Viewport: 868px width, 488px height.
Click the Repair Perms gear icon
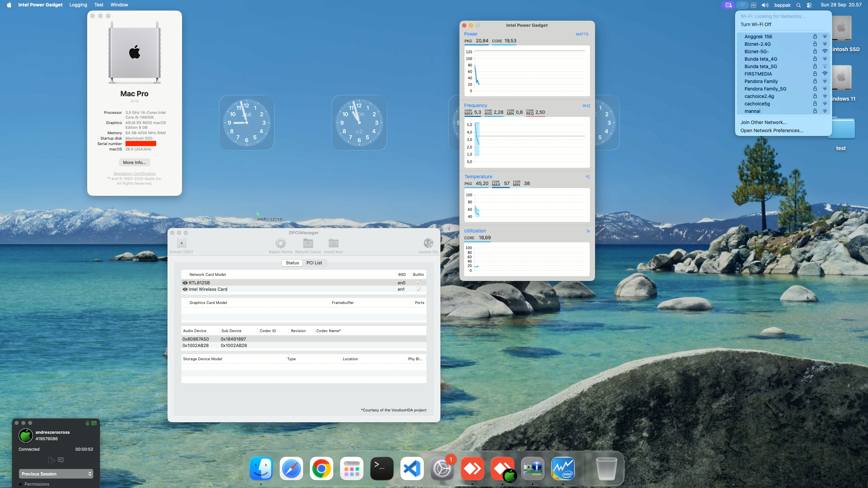[280, 243]
